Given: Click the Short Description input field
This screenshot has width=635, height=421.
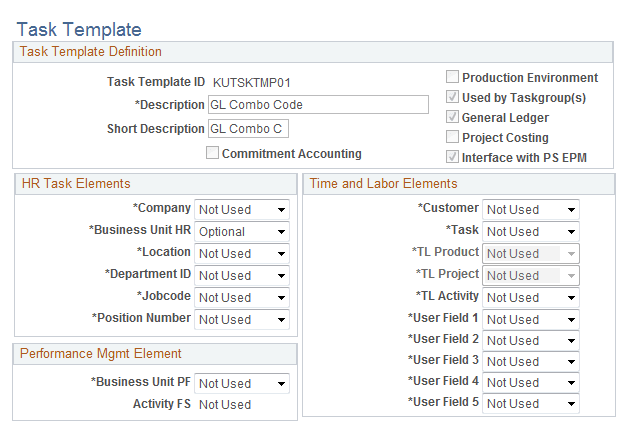Looking at the screenshot, I should [247, 129].
